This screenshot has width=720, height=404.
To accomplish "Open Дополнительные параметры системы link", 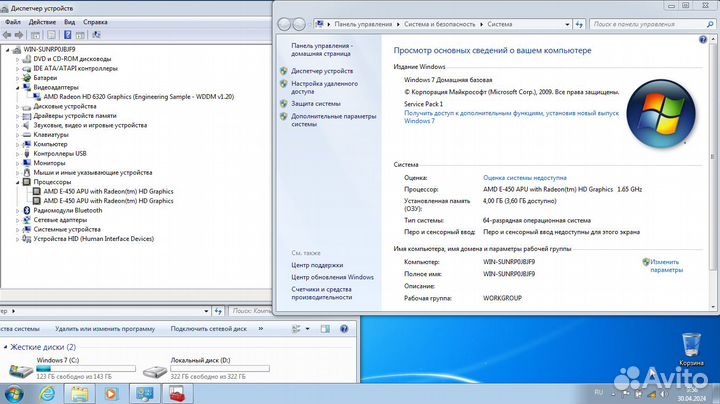I will click(x=333, y=120).
